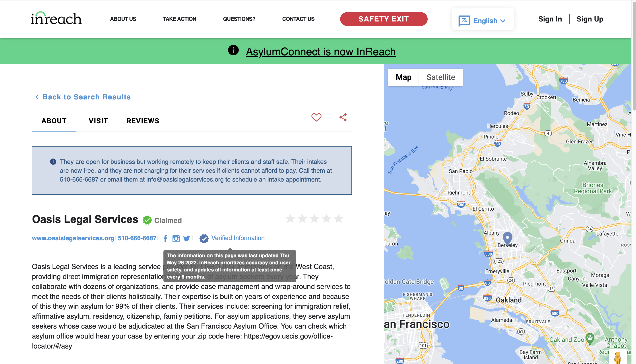The height and width of the screenshot is (364, 636).
Task: Click the Safety Exit button
Action: (384, 19)
